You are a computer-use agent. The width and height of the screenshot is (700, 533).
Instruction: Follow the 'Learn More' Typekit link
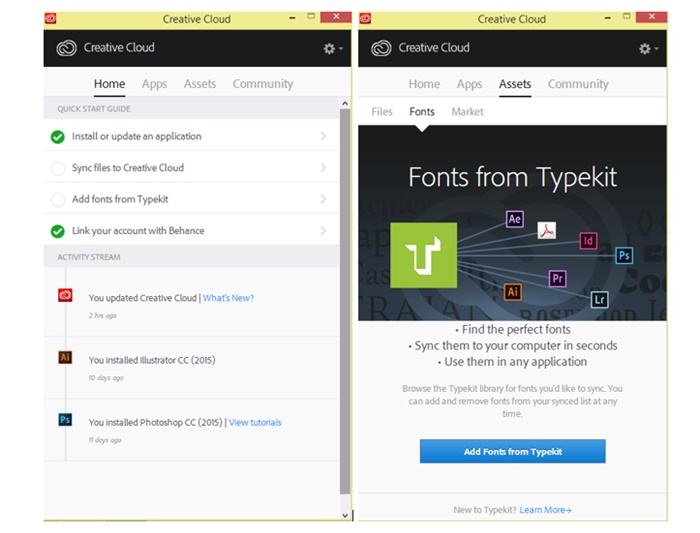pos(545,510)
